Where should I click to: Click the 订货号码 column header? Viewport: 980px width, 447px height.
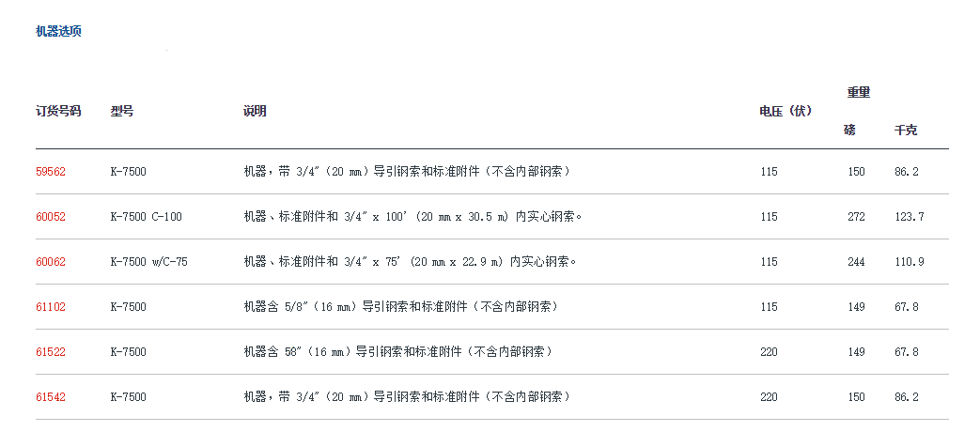(58, 111)
